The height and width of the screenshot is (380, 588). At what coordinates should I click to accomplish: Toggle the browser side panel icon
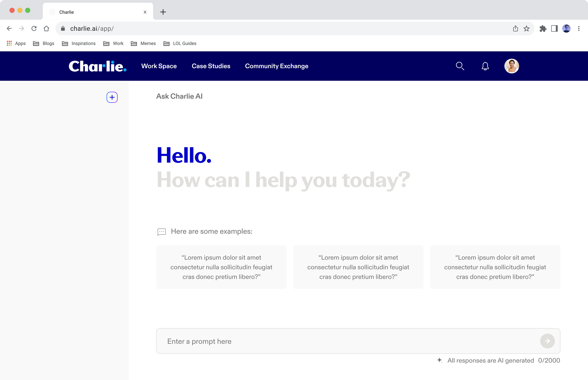[x=554, y=29]
